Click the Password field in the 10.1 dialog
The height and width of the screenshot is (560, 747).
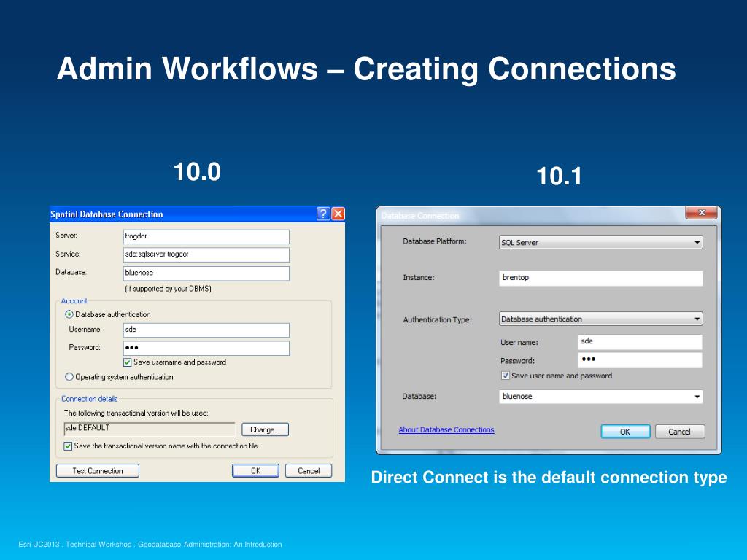(x=640, y=360)
